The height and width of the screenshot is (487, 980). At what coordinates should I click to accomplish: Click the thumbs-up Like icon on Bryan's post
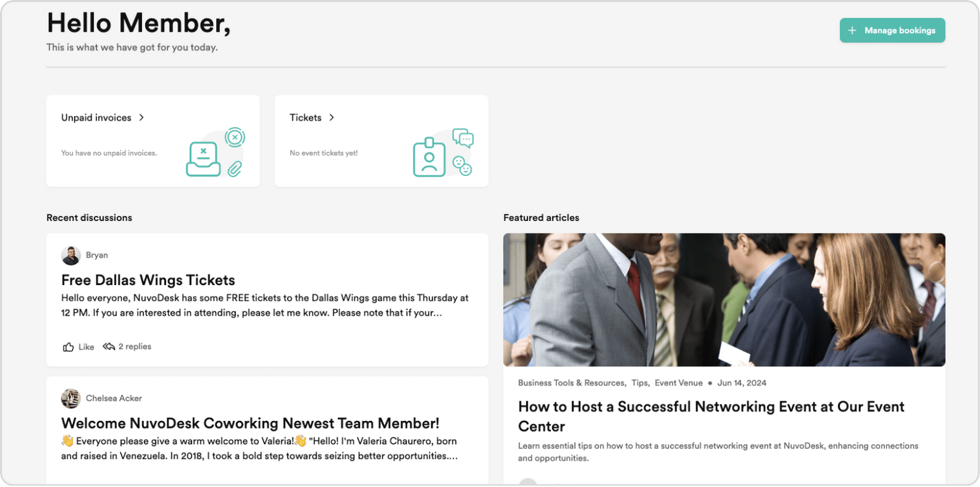click(x=68, y=347)
